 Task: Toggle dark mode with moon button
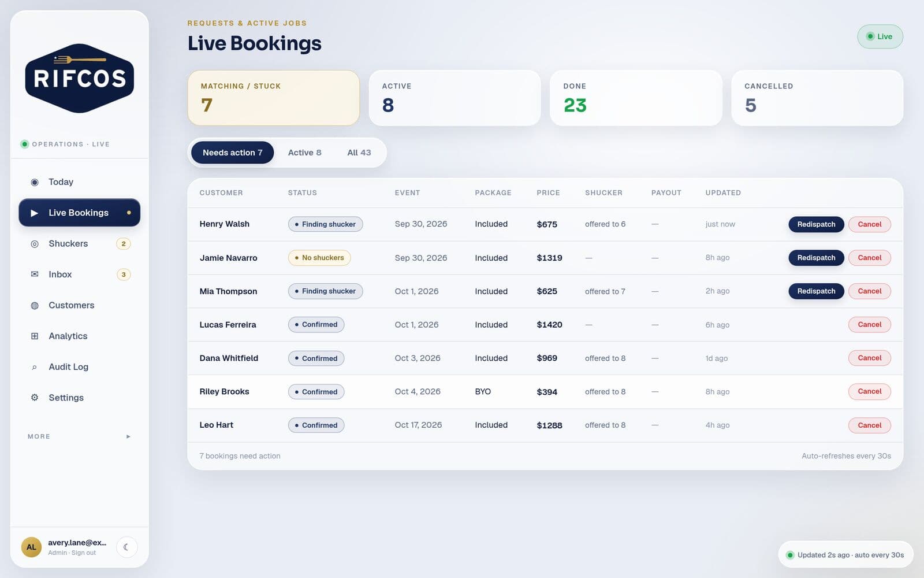coord(126,547)
